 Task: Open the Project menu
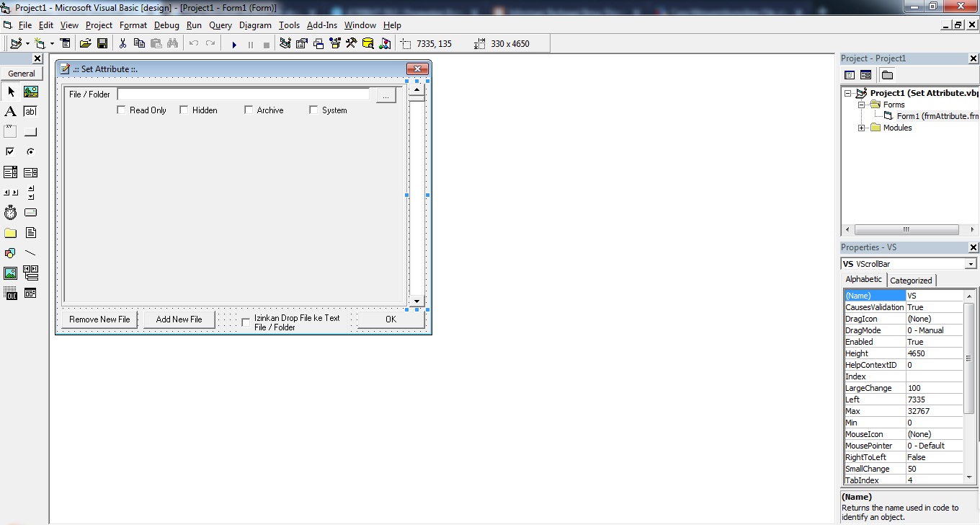click(99, 25)
